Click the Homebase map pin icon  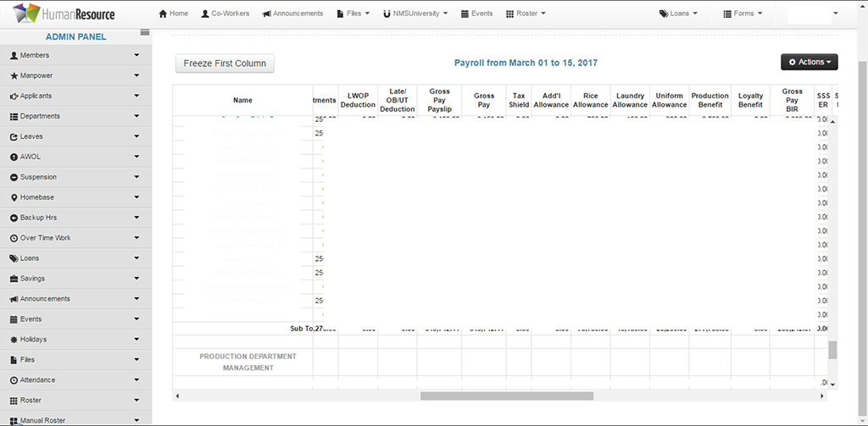pyautogui.click(x=14, y=197)
